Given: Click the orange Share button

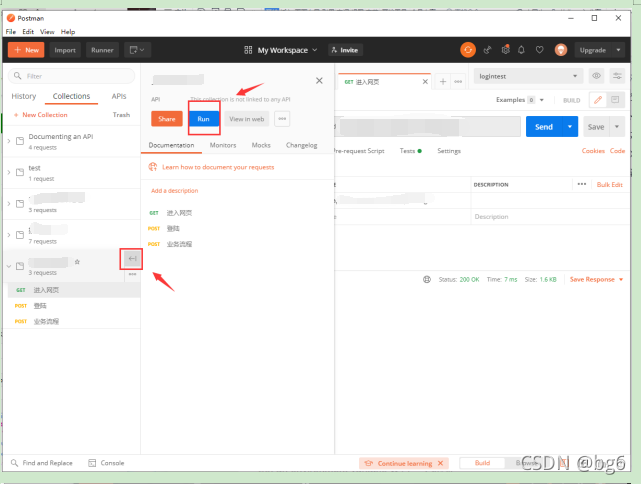Looking at the screenshot, I should (x=167, y=119).
